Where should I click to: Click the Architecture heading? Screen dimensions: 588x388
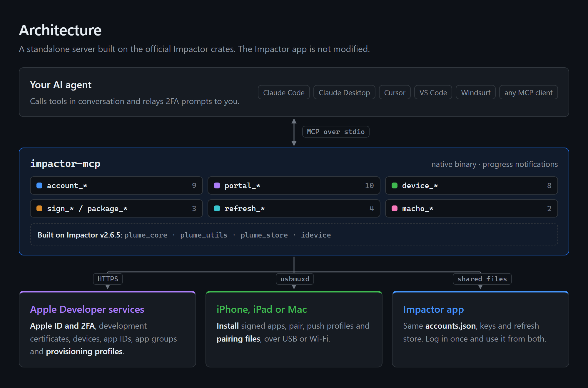[x=60, y=30]
